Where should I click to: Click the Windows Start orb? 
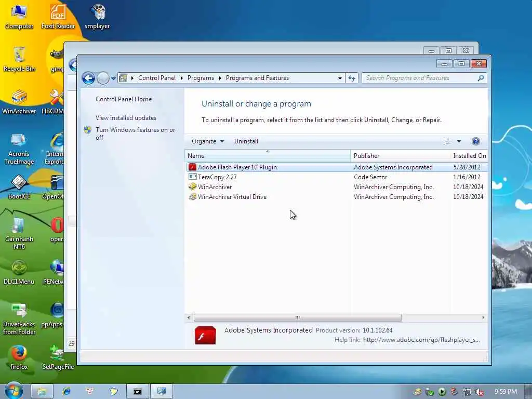coord(14,391)
